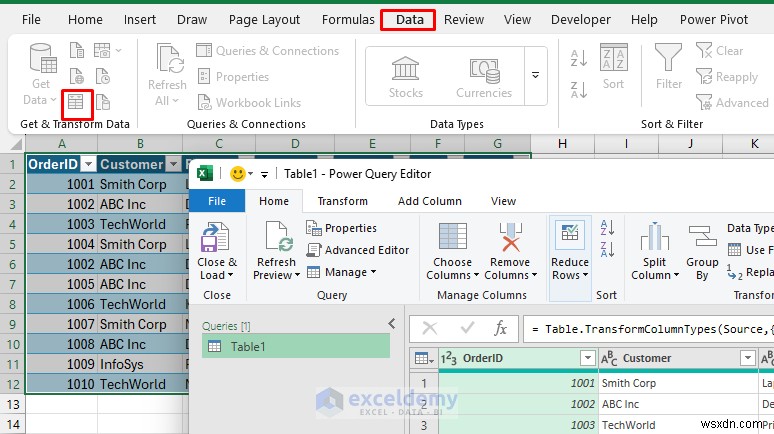Switch to Power Query Transform tab
The image size is (774, 434).
click(x=343, y=201)
